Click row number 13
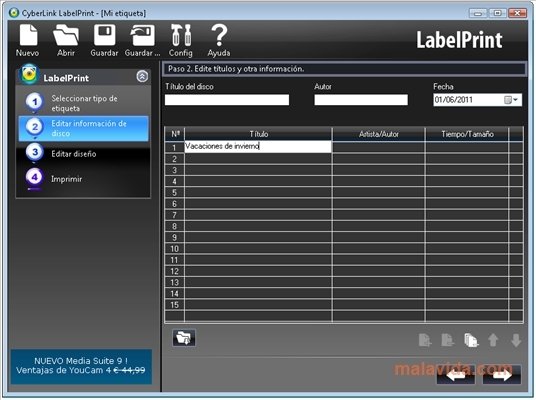The width and height of the screenshot is (536, 400). 175,282
